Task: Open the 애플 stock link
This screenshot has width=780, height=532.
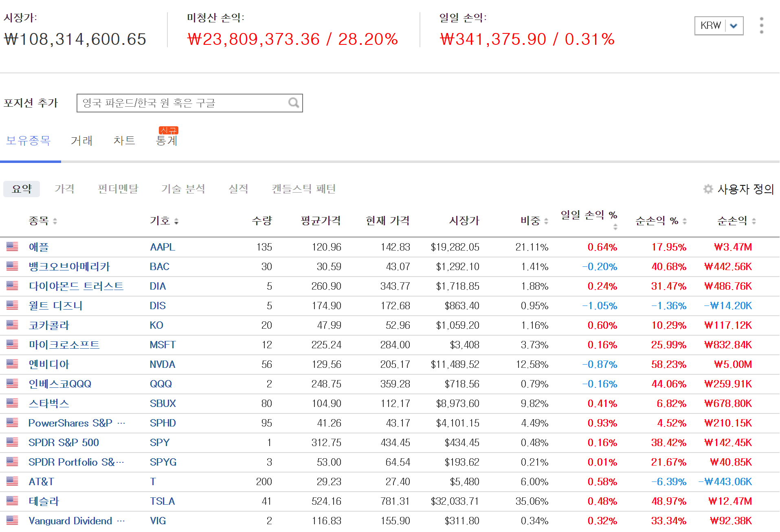Action: point(39,247)
